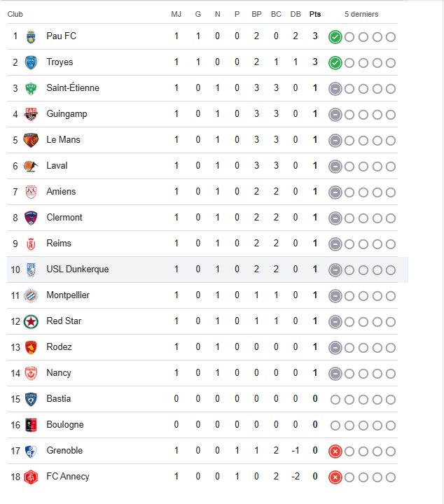
Task: Click the Le Mans club crest
Action: (31, 140)
